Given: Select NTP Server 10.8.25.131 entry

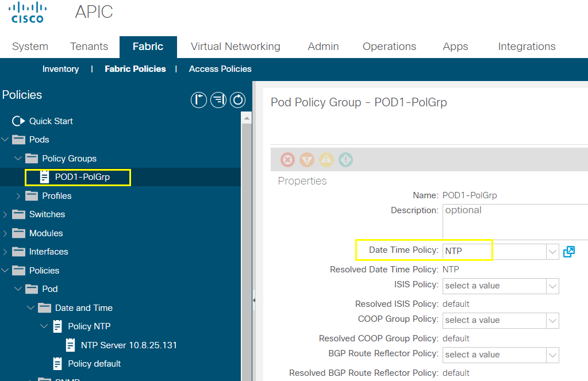Looking at the screenshot, I should point(129,345).
